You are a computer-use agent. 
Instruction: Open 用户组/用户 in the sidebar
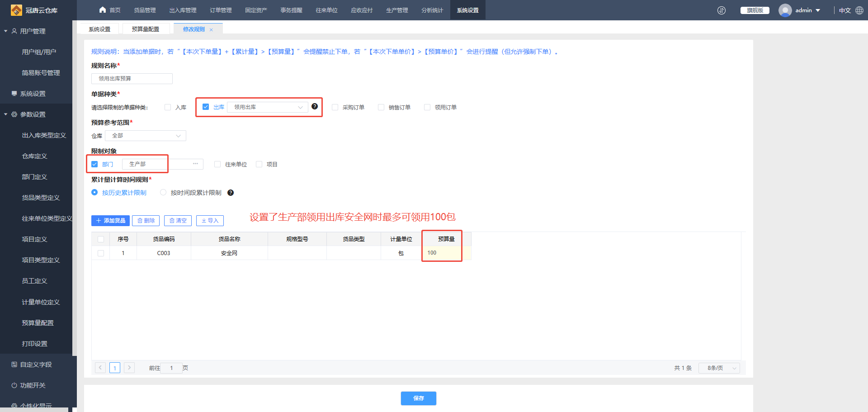(39, 52)
